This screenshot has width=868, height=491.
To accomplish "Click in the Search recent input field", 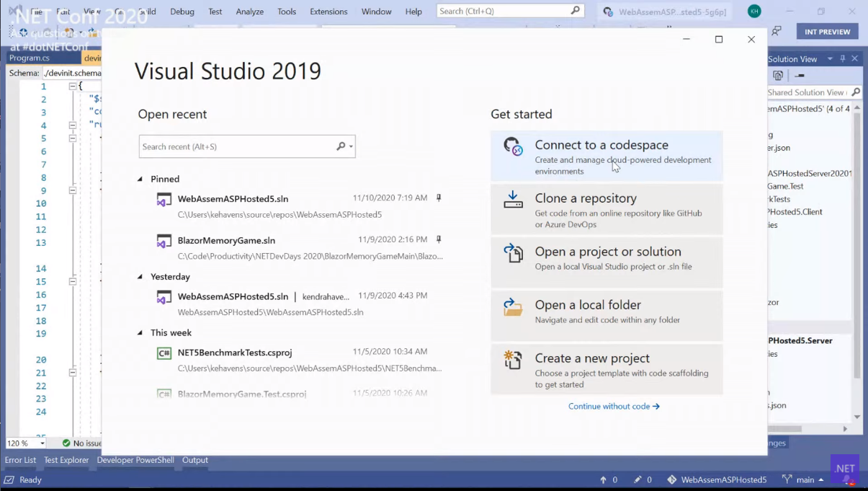I will pyautogui.click(x=236, y=146).
